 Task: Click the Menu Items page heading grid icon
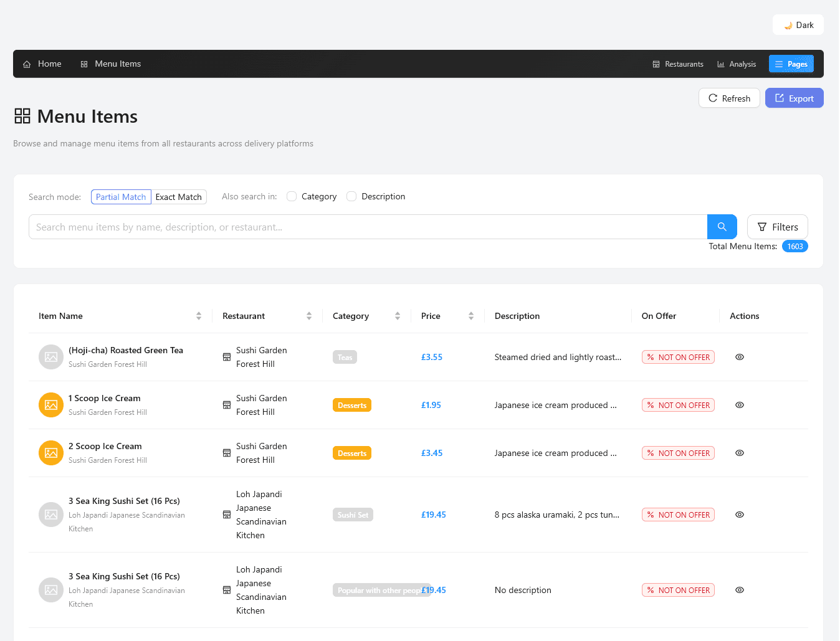pyautogui.click(x=22, y=116)
